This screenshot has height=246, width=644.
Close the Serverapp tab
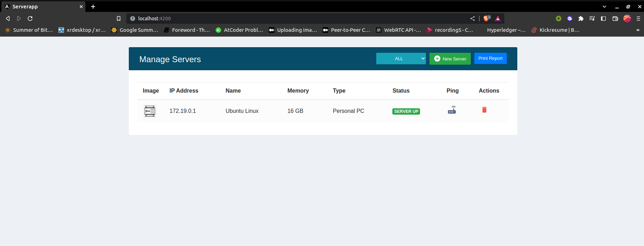tap(81, 7)
